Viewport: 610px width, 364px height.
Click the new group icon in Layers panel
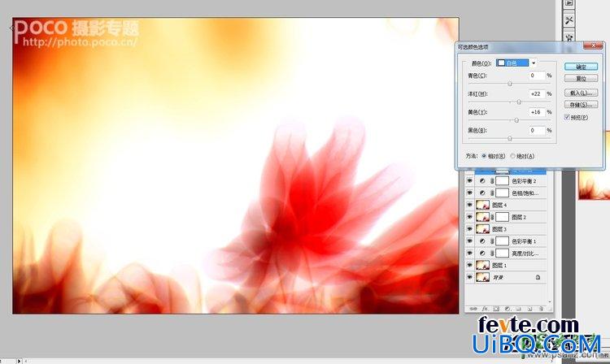tap(519, 309)
